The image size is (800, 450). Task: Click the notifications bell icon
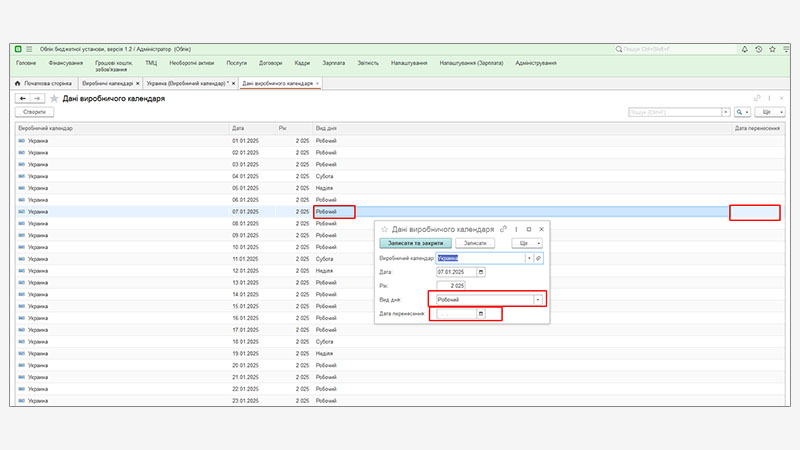pos(745,48)
